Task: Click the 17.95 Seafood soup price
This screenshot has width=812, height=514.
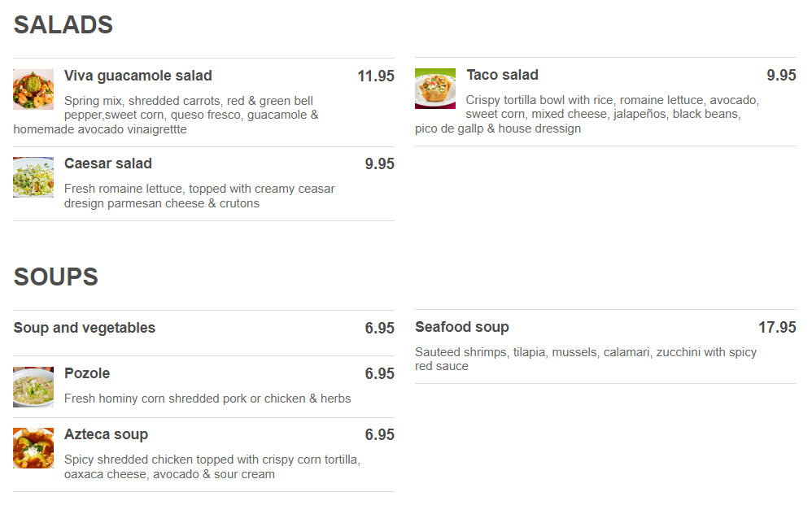Action: [x=777, y=328]
